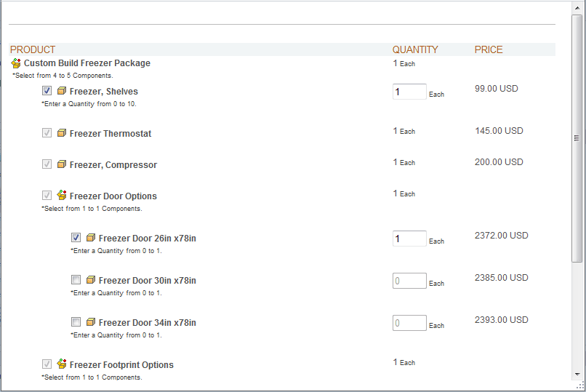
Task: Click the scrollbar up arrow
Action: click(577, 8)
